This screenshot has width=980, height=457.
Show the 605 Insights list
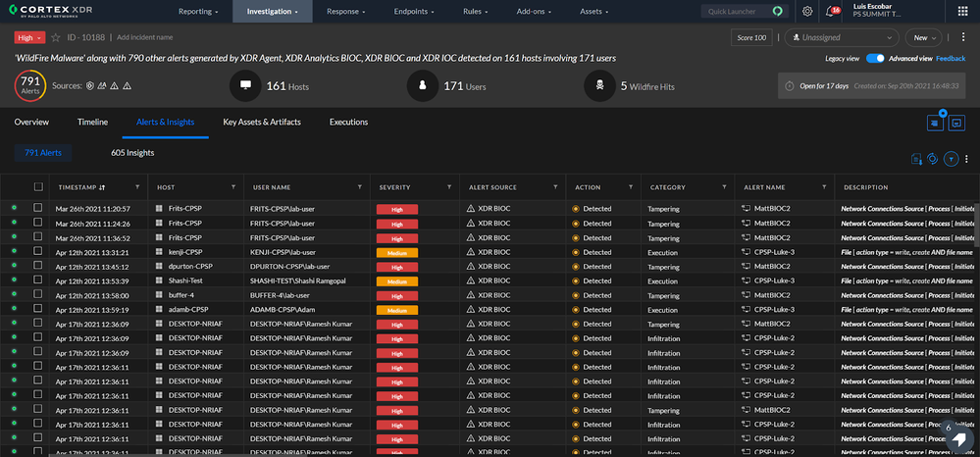[132, 153]
